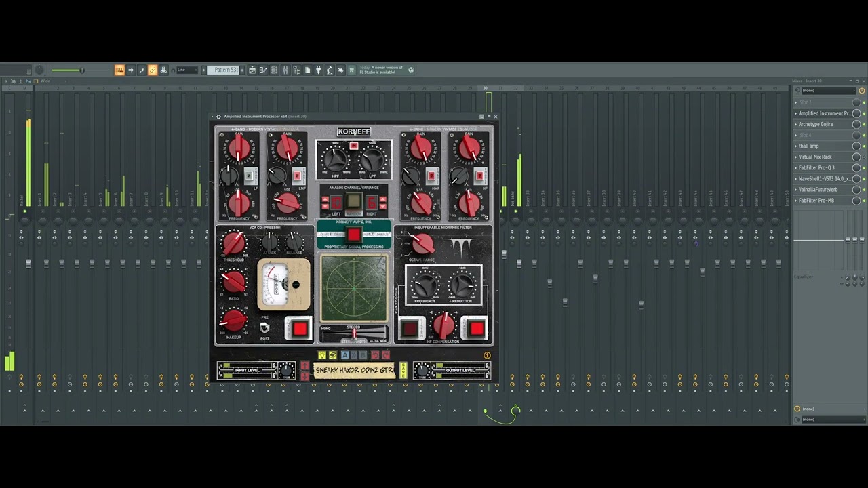Click the preset up/down arrows beside preset name
The height and width of the screenshot is (488, 868).
click(305, 371)
